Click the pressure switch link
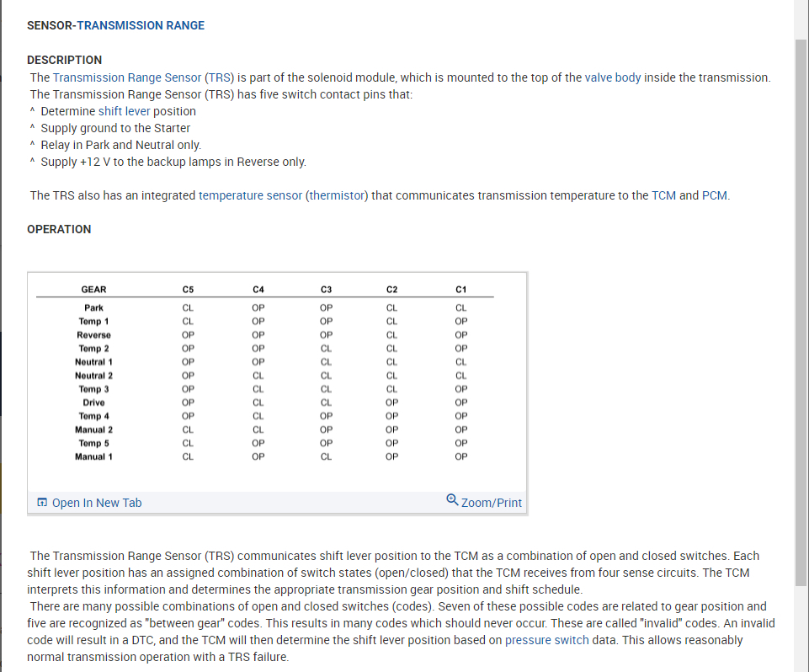Screen dimensions: 809x672 pos(547,640)
